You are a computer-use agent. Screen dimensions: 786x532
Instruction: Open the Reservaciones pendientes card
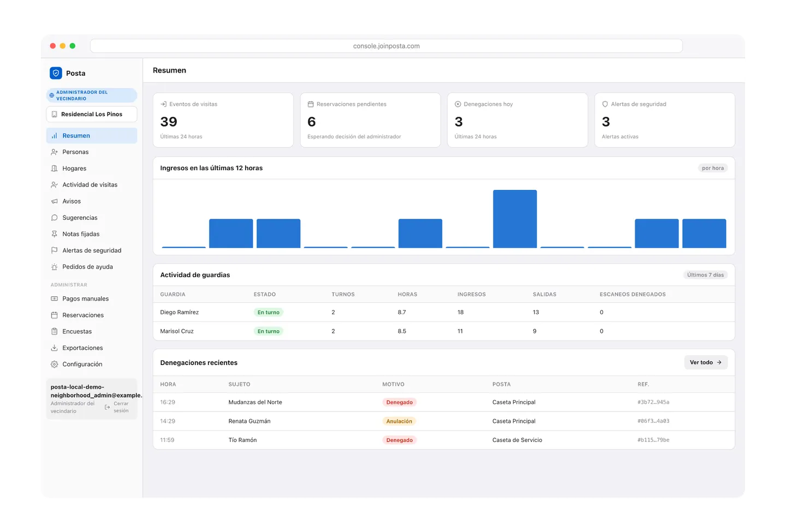[x=371, y=120]
